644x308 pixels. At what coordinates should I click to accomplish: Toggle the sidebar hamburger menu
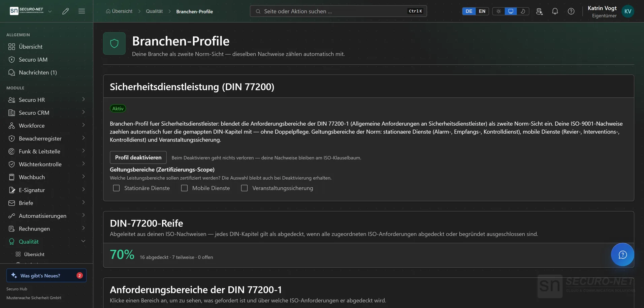point(82,11)
